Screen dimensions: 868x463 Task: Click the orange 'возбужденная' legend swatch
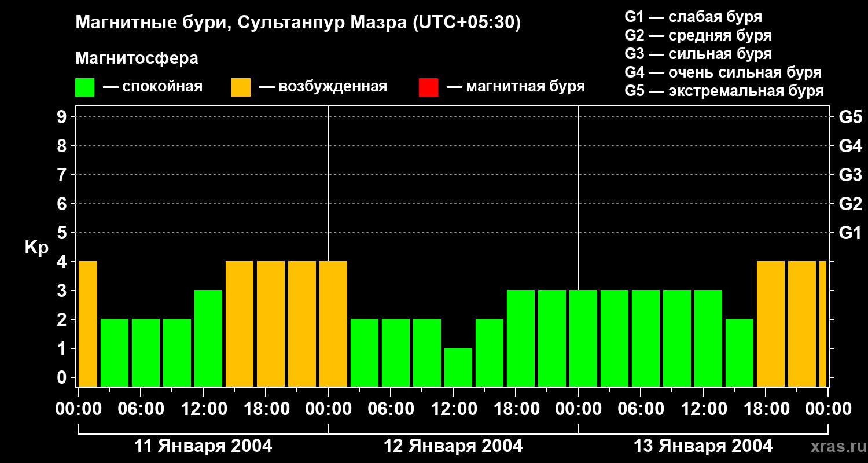(241, 87)
